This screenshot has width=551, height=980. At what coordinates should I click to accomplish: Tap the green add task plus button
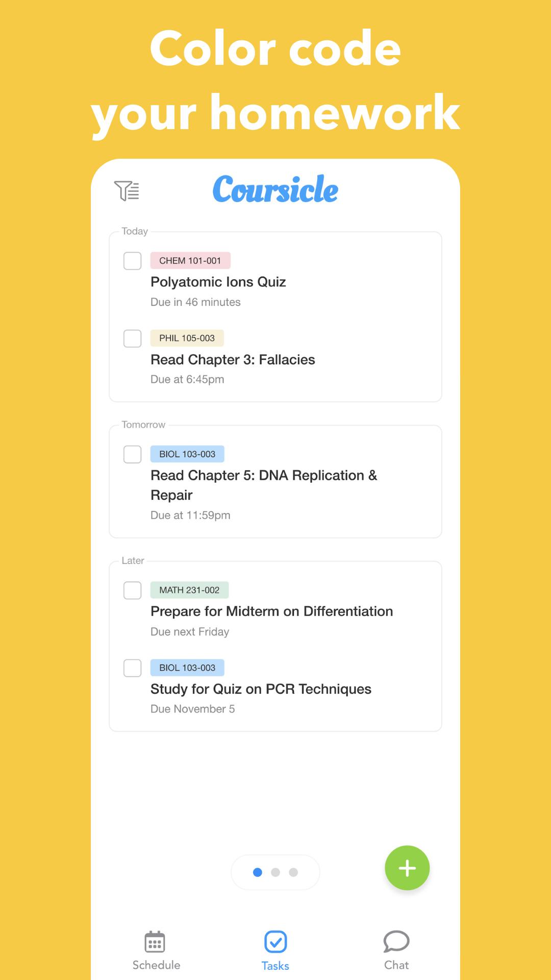(x=407, y=868)
